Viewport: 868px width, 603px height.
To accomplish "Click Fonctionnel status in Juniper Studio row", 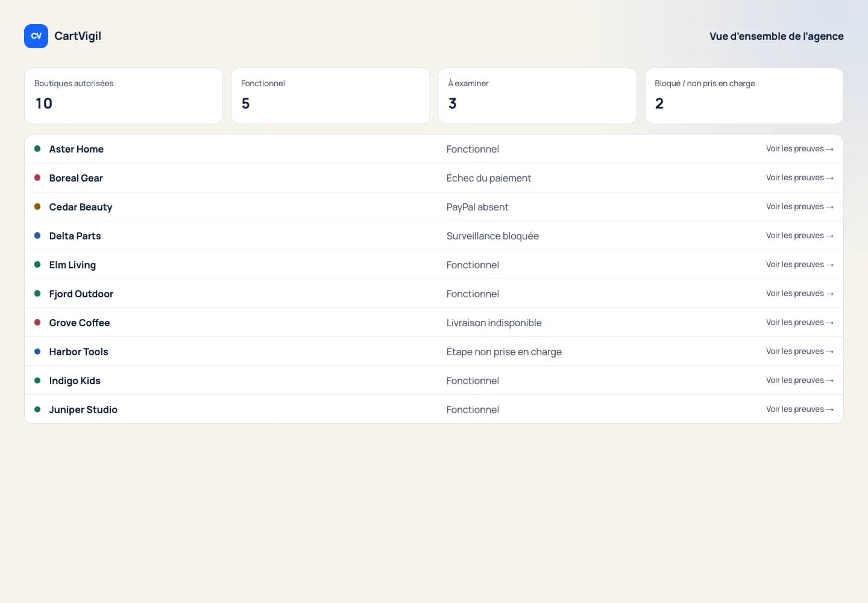I will pyautogui.click(x=473, y=409).
